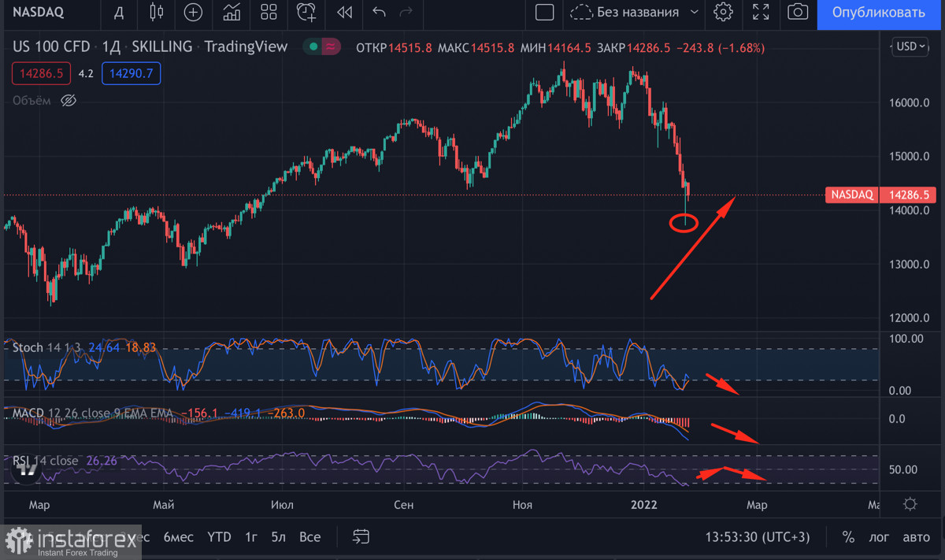Viewport: 945px width, 560px height.
Task: Toggle percent scale with % button
Action: coord(848,537)
